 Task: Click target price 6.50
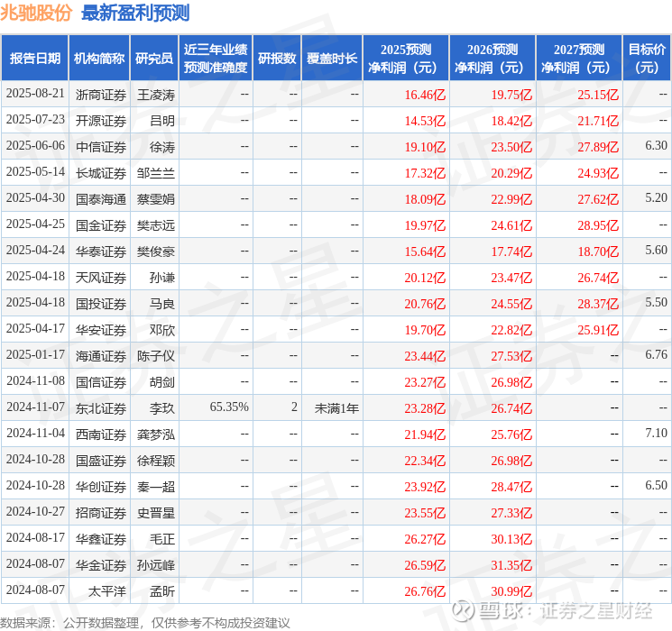click(x=656, y=485)
